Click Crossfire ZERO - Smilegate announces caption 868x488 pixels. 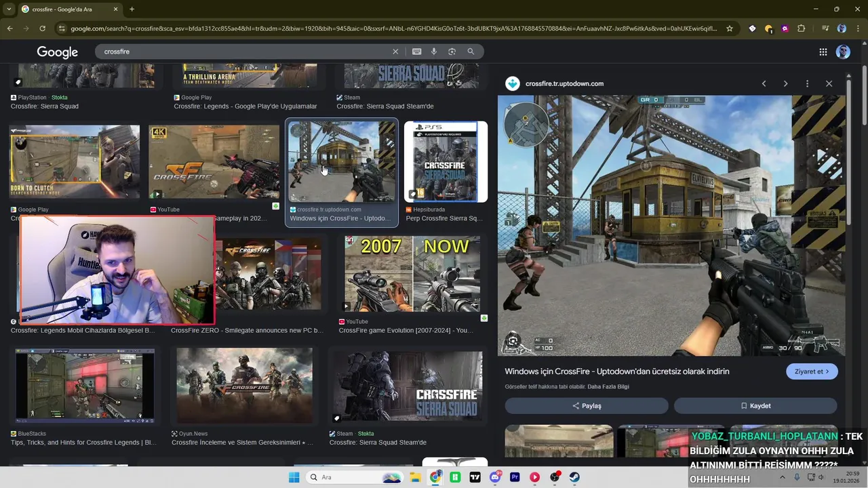[x=247, y=330]
